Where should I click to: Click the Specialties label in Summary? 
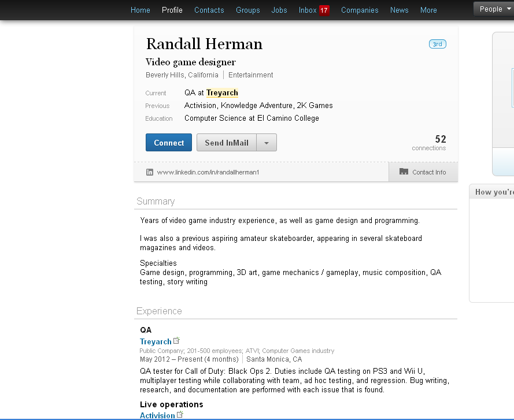click(x=158, y=263)
